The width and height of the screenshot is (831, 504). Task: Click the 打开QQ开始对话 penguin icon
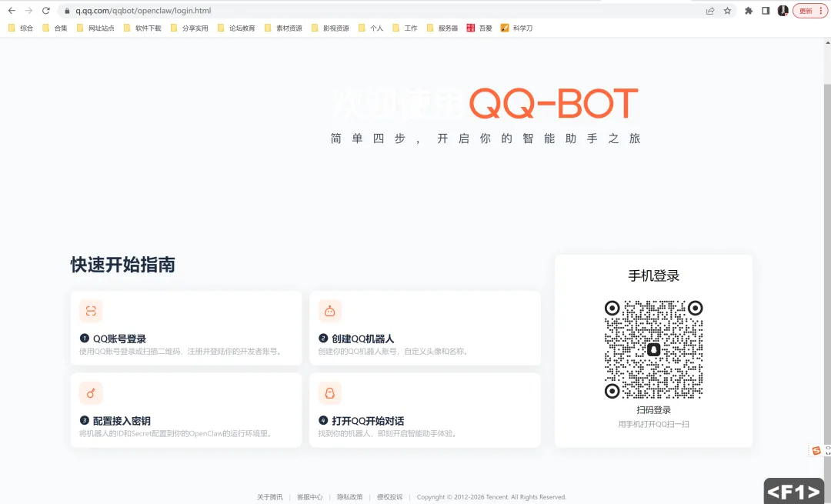329,393
